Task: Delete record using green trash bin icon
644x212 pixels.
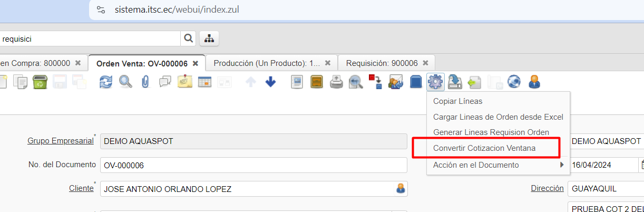Action: coord(40,82)
